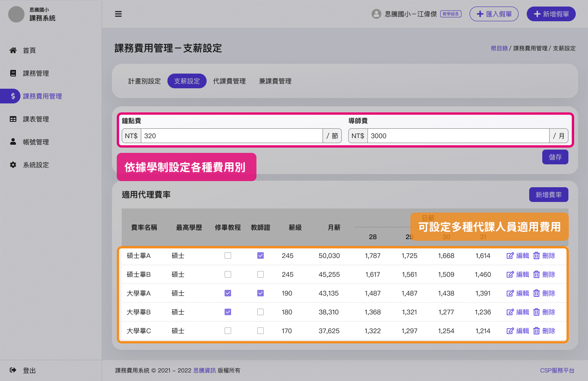Check 修畢教程 checkbox for 碩士畢B
Screen dimensions: 588x381
point(228,274)
